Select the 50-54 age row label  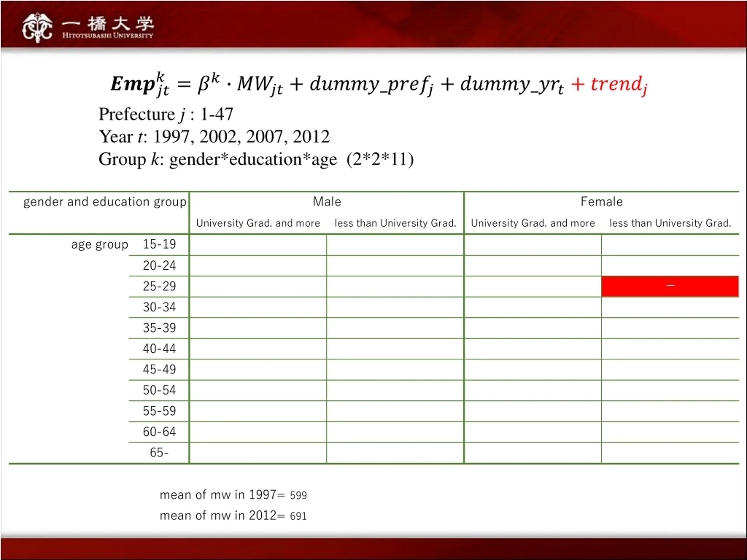tap(159, 390)
